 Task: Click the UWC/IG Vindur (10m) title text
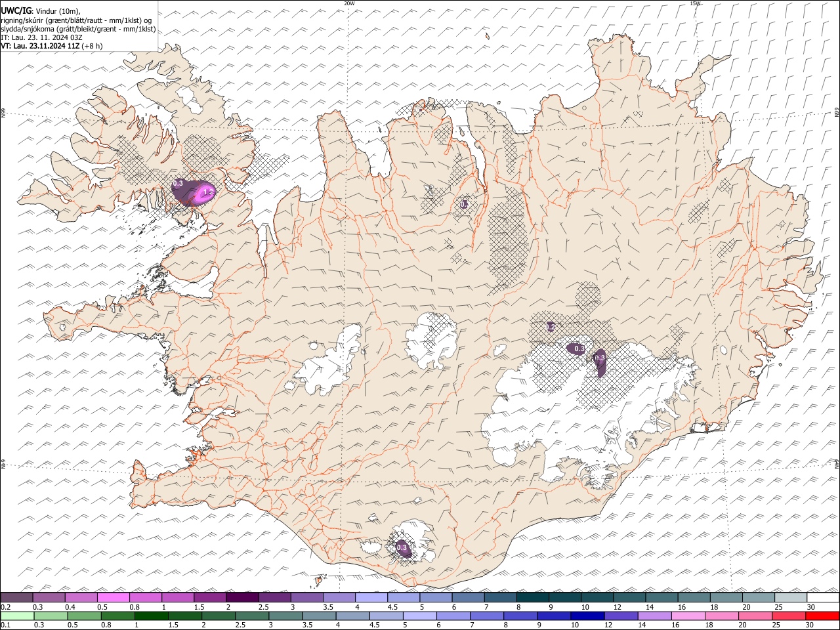pyautogui.click(x=41, y=11)
